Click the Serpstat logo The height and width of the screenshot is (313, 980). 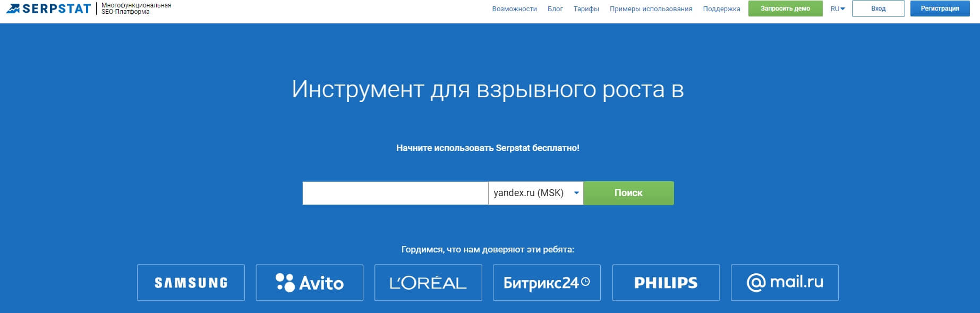[x=48, y=9]
